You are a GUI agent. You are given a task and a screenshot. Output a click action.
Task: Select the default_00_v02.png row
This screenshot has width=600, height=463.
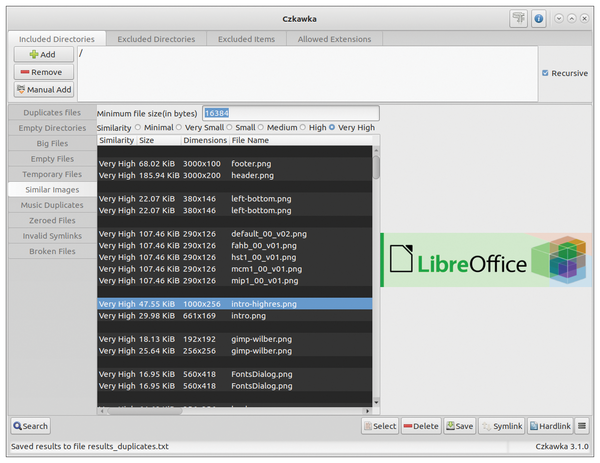coord(235,234)
